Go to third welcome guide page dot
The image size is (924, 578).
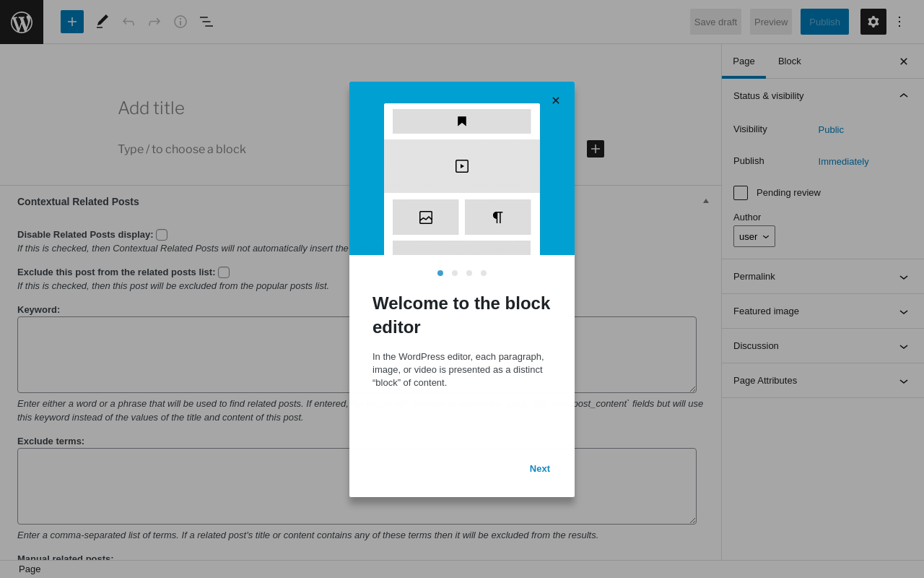point(469,273)
